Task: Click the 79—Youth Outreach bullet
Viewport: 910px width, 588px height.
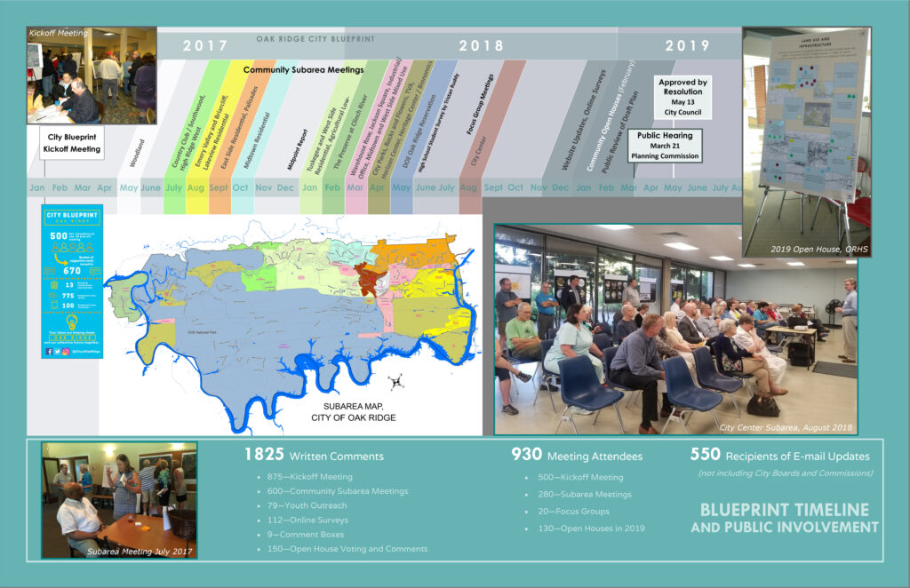Action: (x=307, y=505)
